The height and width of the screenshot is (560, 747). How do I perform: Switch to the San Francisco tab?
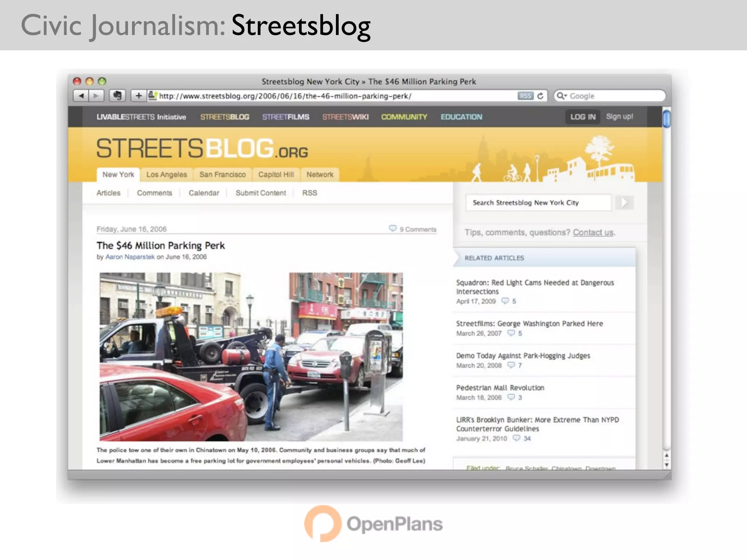click(x=222, y=175)
